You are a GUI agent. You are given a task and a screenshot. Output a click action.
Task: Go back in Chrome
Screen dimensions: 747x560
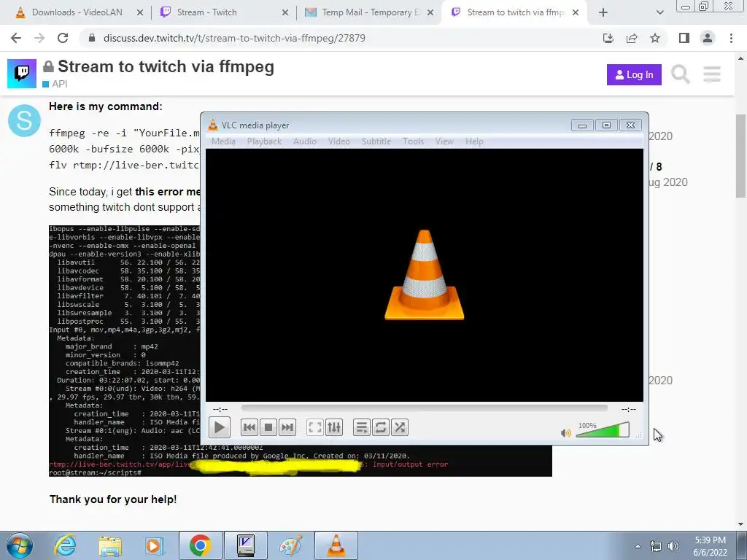[16, 38]
